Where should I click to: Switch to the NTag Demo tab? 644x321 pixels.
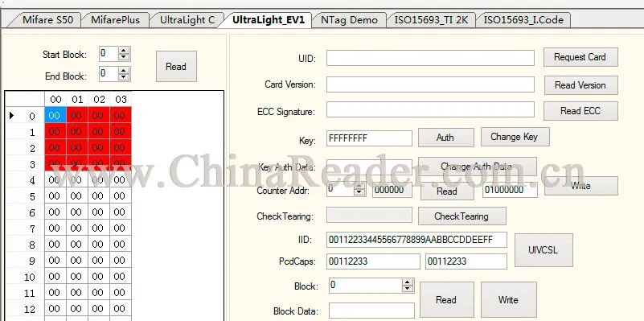[x=349, y=20]
